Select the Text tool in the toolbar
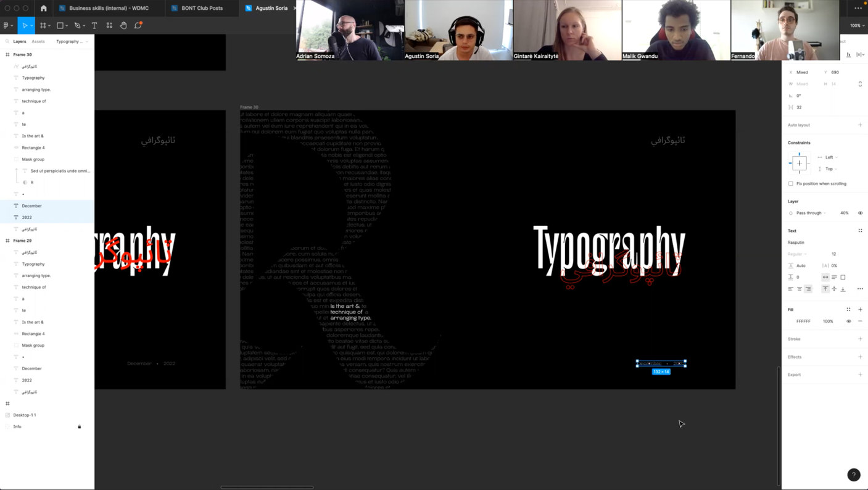This screenshot has width=868, height=490. pyautogui.click(x=94, y=25)
